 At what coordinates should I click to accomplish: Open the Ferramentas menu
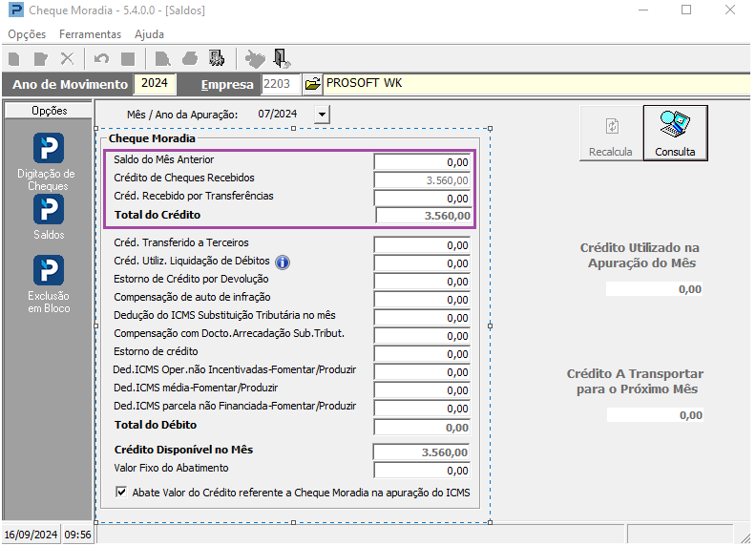90,34
